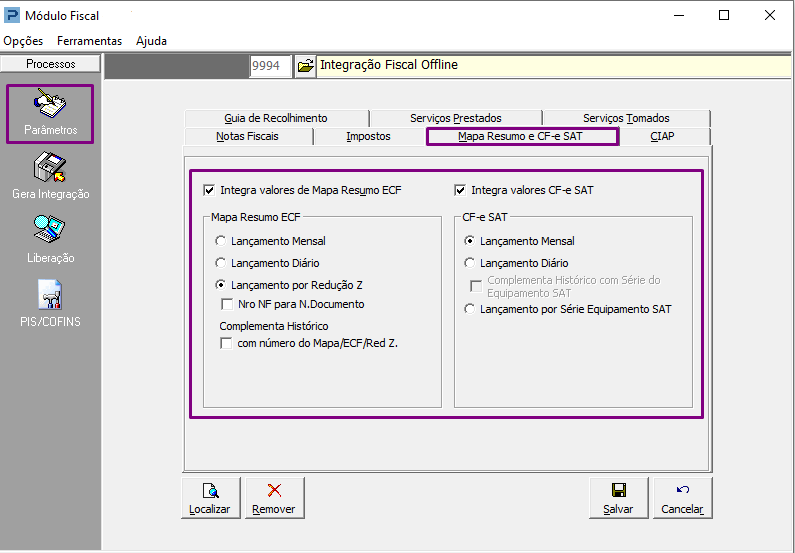Open the Ferramentas menu

pyautogui.click(x=90, y=41)
